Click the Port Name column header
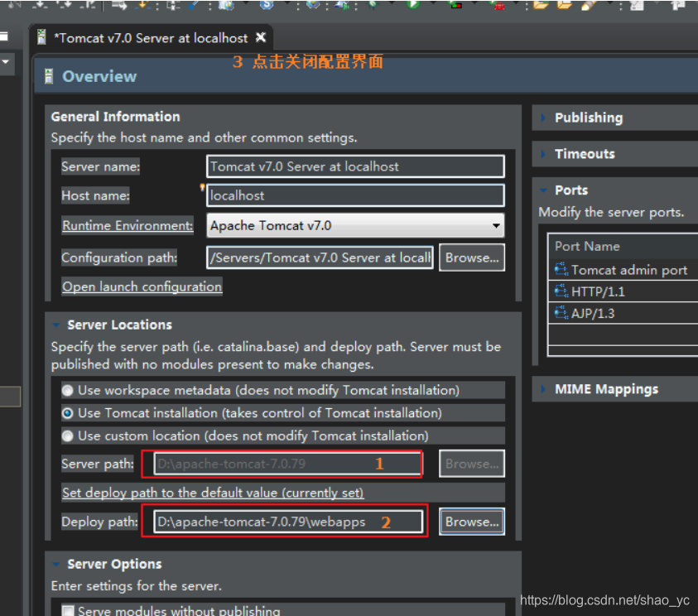 tap(623, 247)
